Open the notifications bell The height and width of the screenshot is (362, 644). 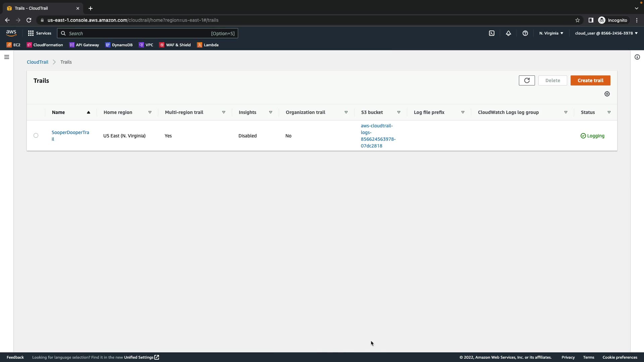[x=508, y=33]
